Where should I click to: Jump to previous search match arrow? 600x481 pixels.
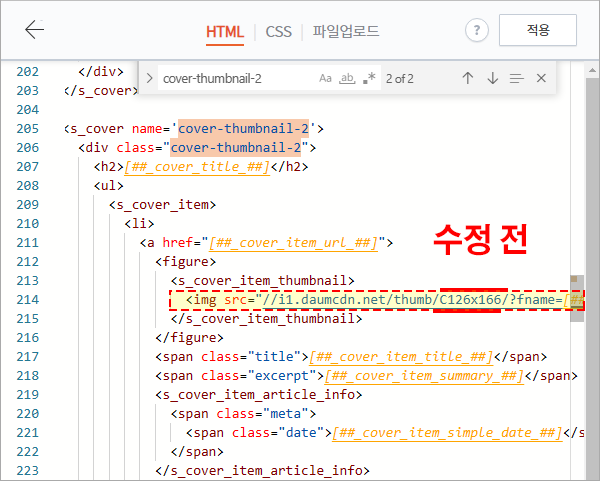pyautogui.click(x=468, y=78)
